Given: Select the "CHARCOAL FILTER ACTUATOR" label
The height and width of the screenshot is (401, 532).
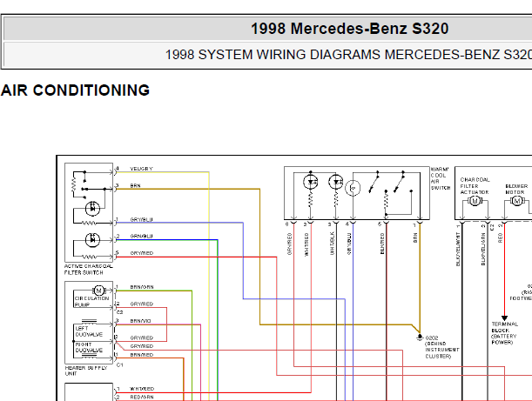Looking at the screenshot, I should pos(475,186).
